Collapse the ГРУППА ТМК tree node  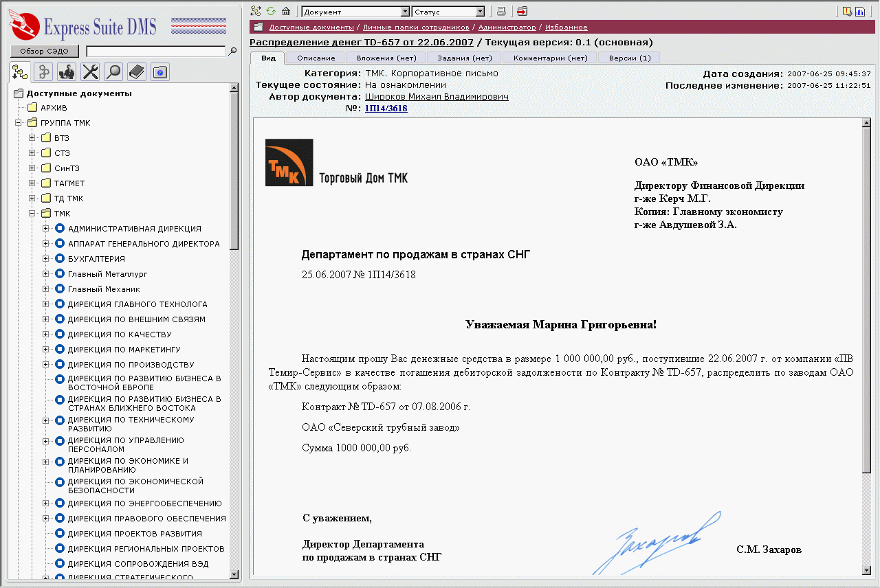tap(19, 123)
